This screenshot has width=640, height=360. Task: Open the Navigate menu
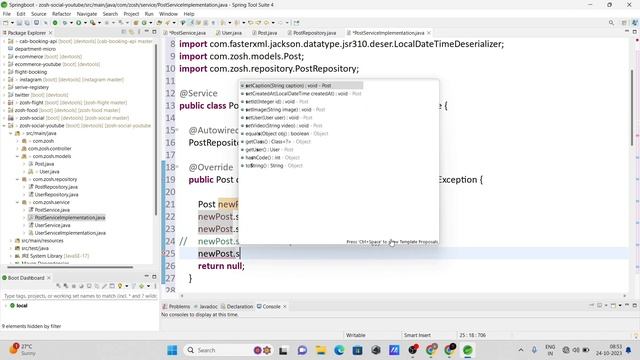click(87, 14)
